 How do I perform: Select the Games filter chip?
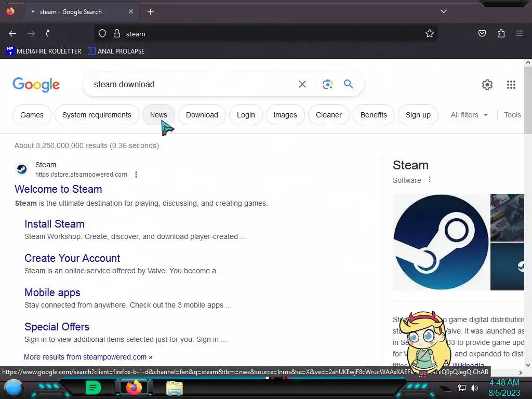32,115
